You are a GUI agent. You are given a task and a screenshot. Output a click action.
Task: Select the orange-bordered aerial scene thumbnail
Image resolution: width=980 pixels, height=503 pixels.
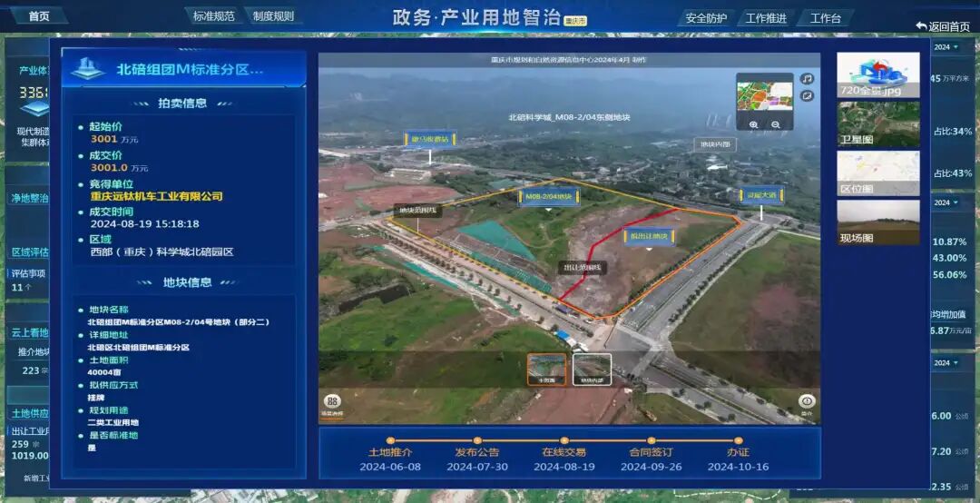pyautogui.click(x=546, y=370)
